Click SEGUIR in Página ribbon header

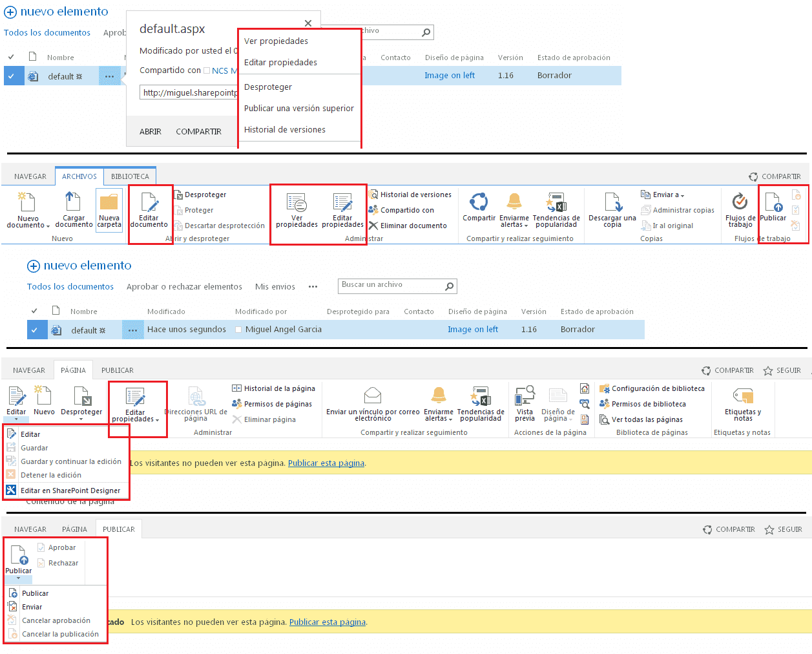click(782, 370)
